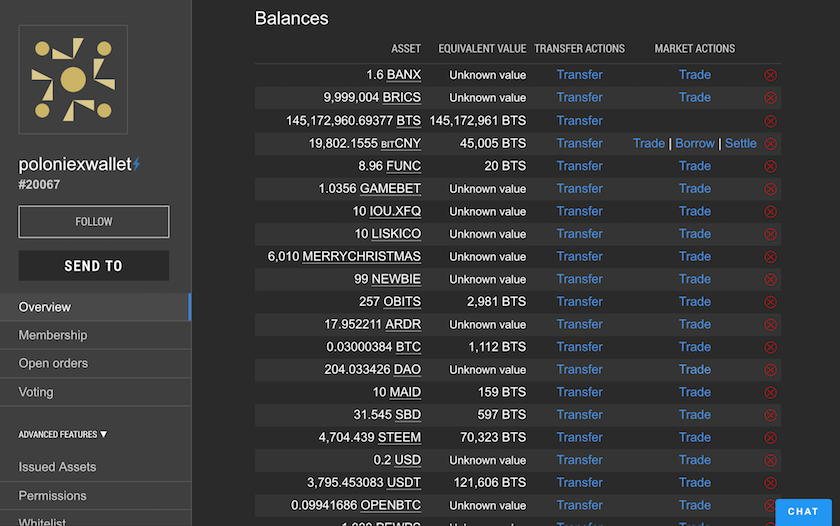Screen dimensions: 840x526
Task: Open Issued Assets
Action: [95, 467]
